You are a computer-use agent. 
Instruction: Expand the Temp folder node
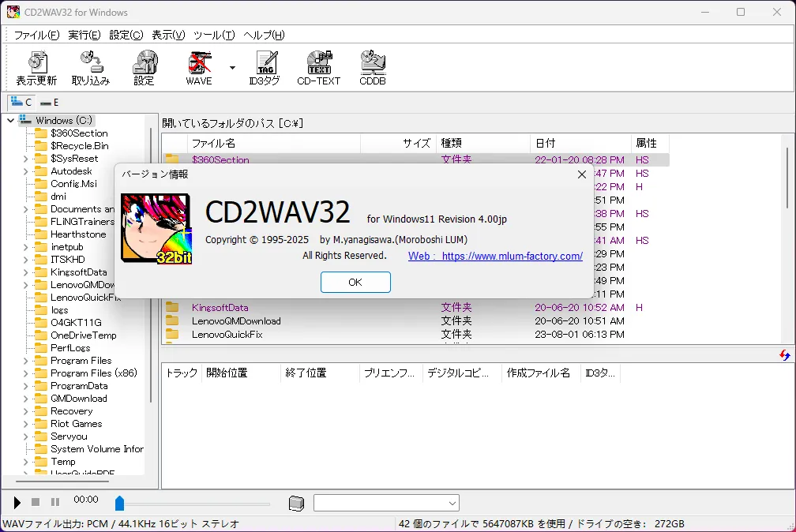(26, 462)
